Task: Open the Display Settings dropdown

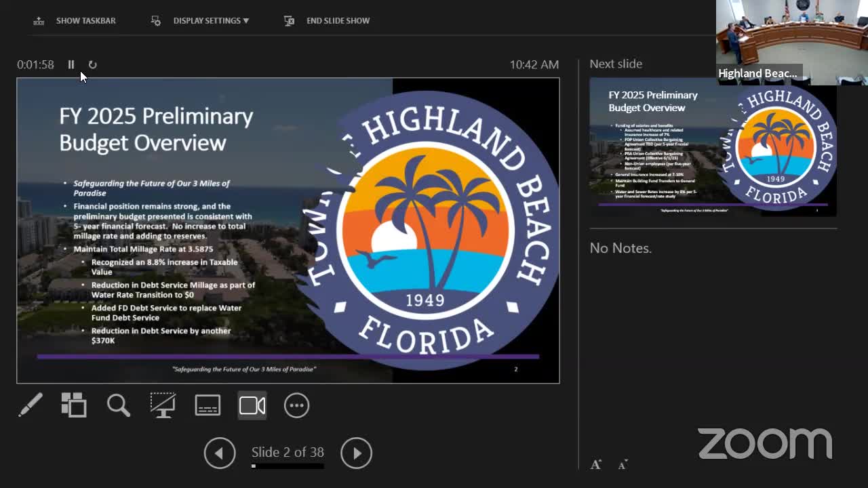Action: [211, 20]
